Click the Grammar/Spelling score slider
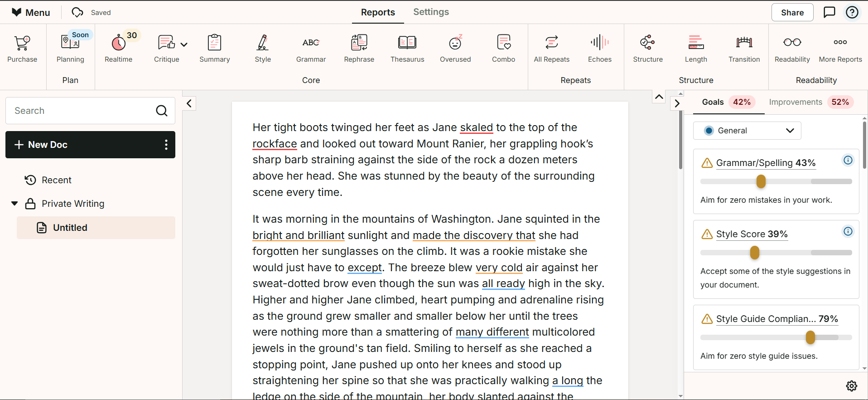 tap(776, 181)
